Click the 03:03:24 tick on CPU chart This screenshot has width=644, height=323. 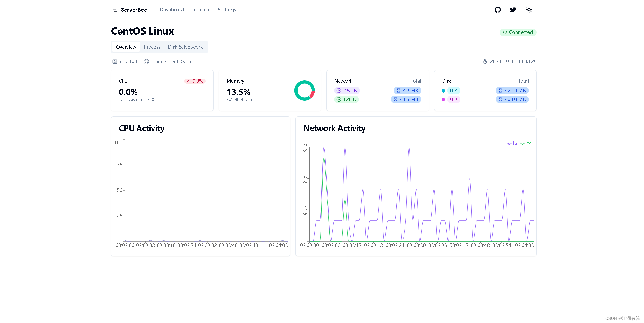click(187, 245)
